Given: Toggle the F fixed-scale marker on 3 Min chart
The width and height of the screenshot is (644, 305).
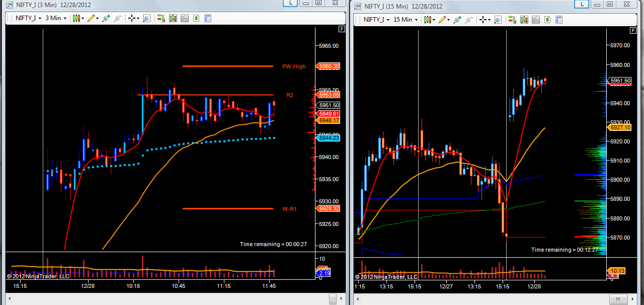Looking at the screenshot, I should tap(342, 29).
